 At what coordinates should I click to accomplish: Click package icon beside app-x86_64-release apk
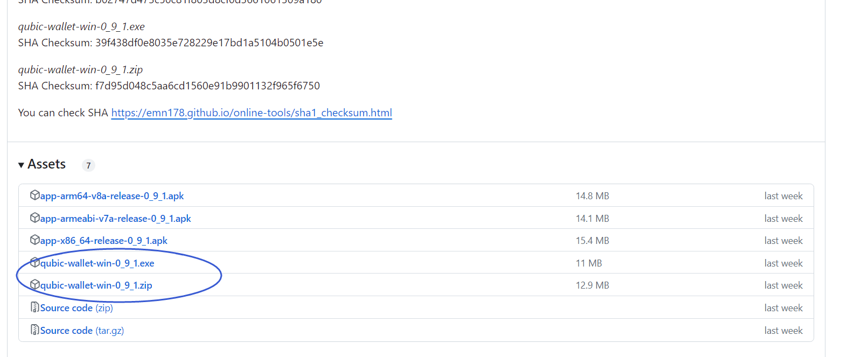pyautogui.click(x=35, y=240)
